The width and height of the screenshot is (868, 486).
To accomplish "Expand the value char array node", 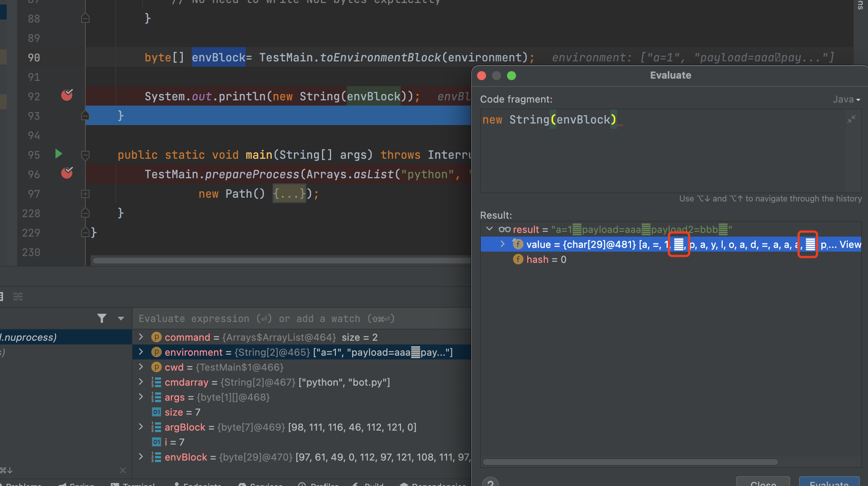I will (x=503, y=244).
